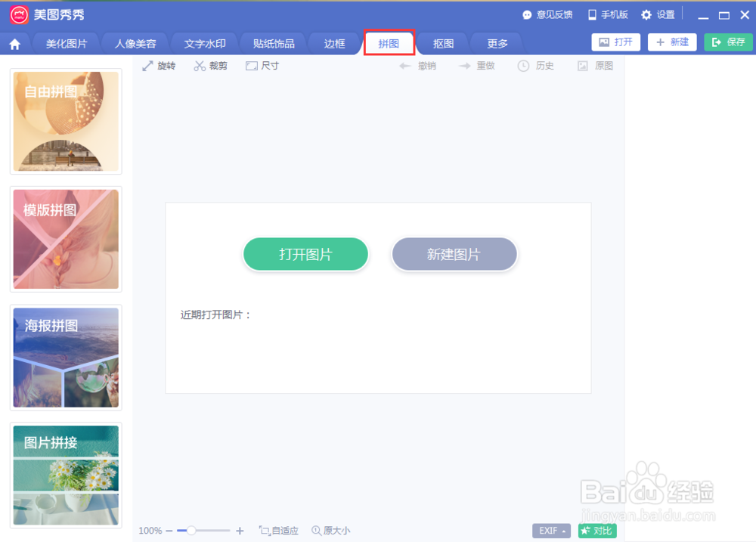
Task: Select the 裁剪 (crop) tool
Action: (210, 66)
